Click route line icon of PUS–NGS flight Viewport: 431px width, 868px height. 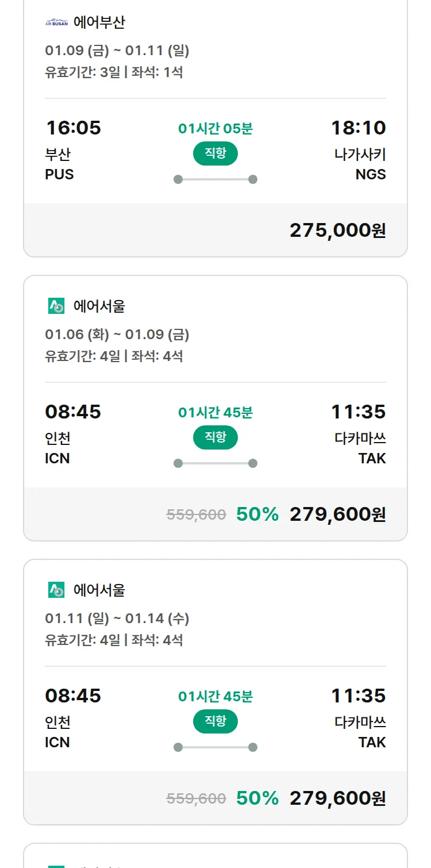tap(215, 179)
